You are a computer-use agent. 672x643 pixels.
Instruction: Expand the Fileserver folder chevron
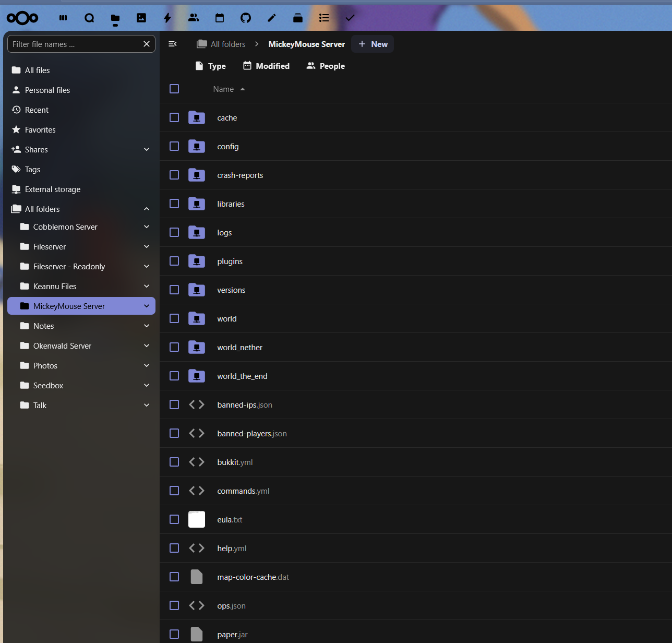(147, 246)
